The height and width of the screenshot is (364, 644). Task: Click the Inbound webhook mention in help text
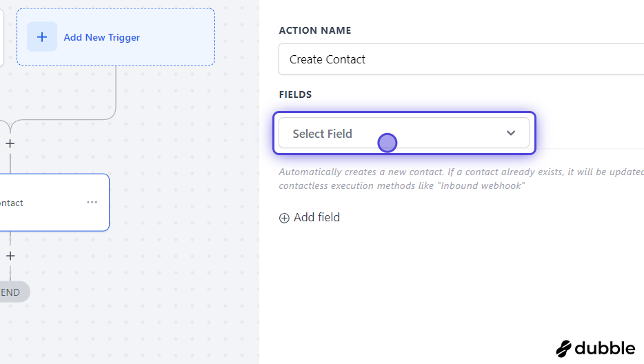click(481, 185)
